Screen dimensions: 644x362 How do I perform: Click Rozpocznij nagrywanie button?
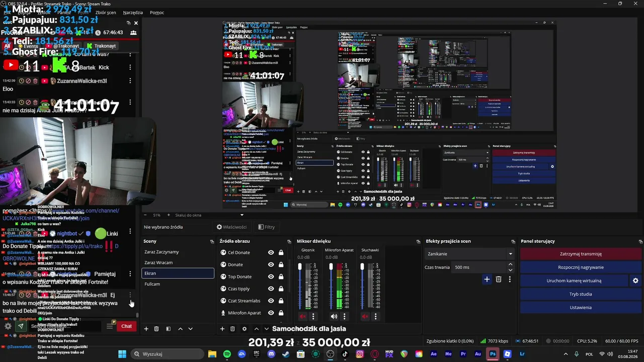[x=581, y=267]
